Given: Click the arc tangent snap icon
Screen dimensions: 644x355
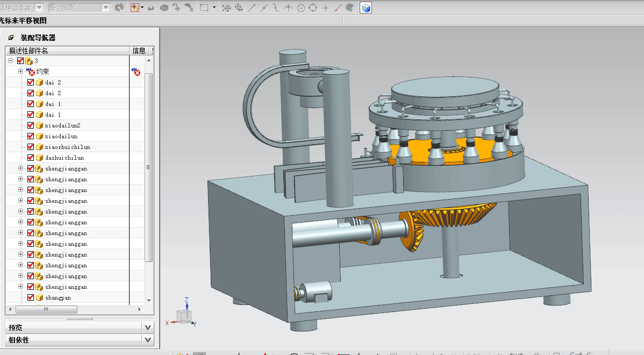Looking at the screenshot, I should [x=276, y=8].
